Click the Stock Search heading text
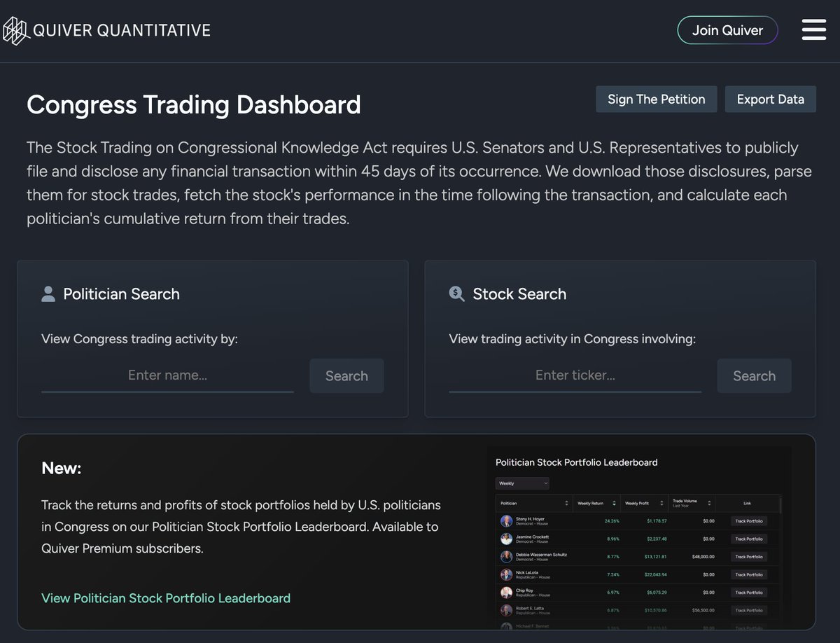 tap(519, 294)
